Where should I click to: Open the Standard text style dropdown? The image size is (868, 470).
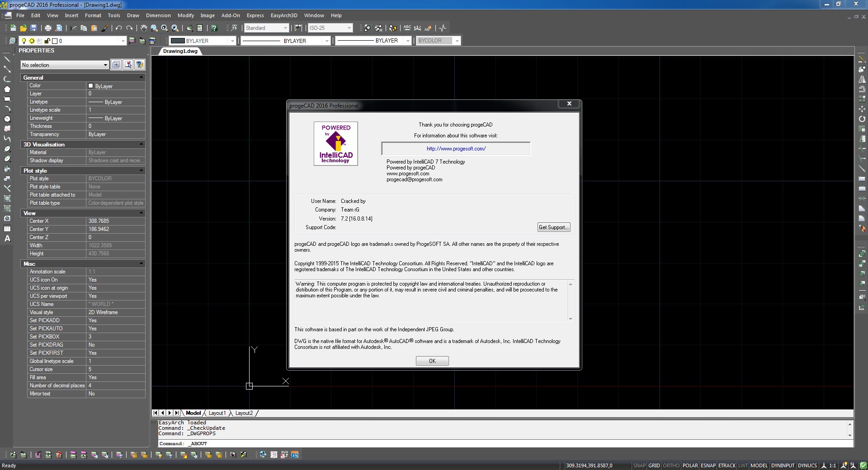coord(266,28)
